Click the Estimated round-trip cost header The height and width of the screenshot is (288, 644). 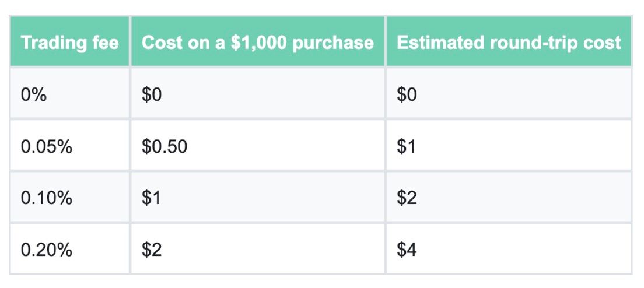coord(509,41)
